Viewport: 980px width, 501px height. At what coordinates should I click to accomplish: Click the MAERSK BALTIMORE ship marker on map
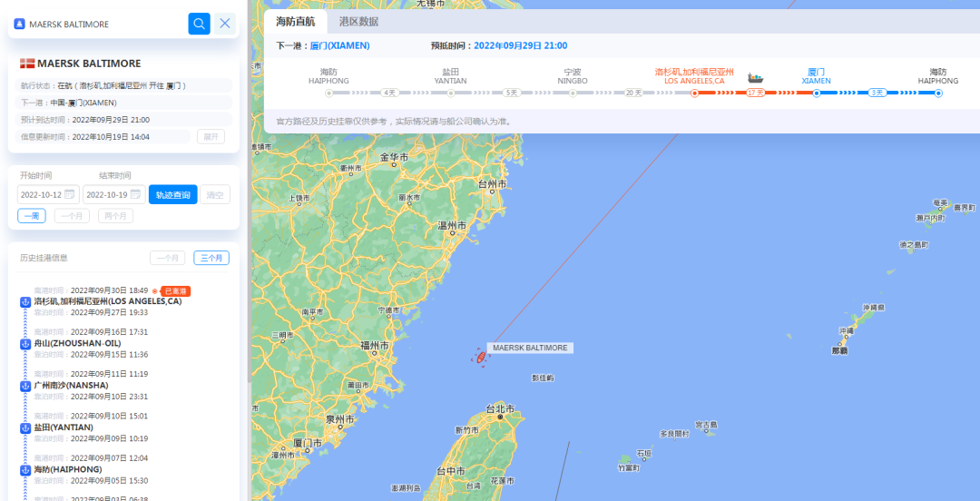pyautogui.click(x=481, y=357)
